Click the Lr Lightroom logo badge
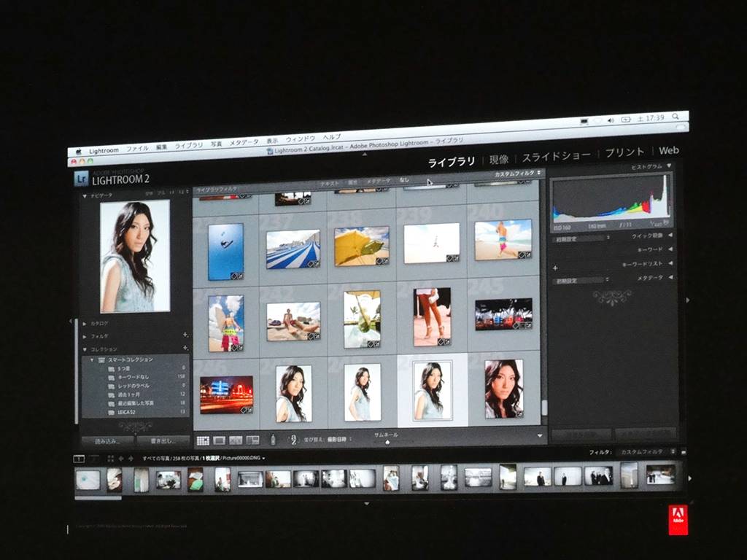747x560 pixels. click(82, 179)
